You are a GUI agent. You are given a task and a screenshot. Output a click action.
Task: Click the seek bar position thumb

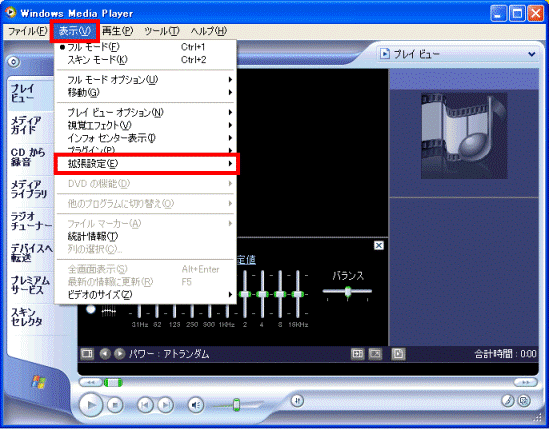113,383
